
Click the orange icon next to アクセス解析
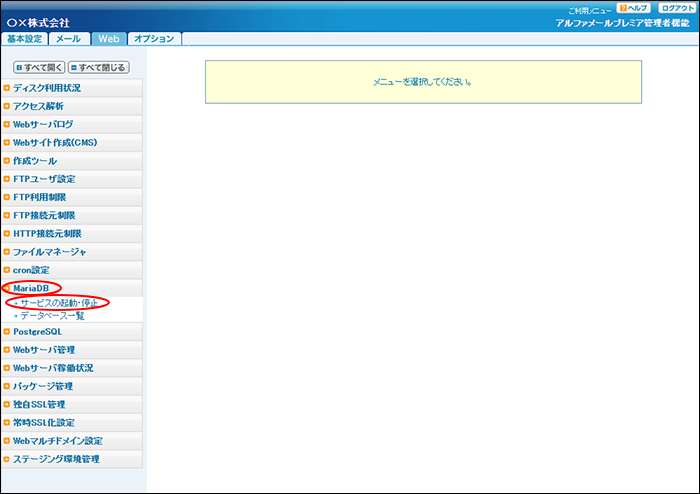pos(7,106)
